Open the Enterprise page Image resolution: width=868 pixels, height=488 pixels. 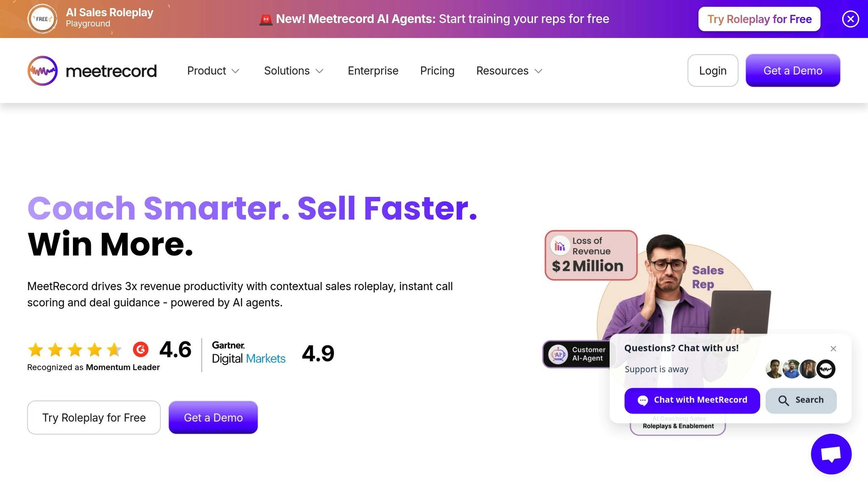[373, 71]
